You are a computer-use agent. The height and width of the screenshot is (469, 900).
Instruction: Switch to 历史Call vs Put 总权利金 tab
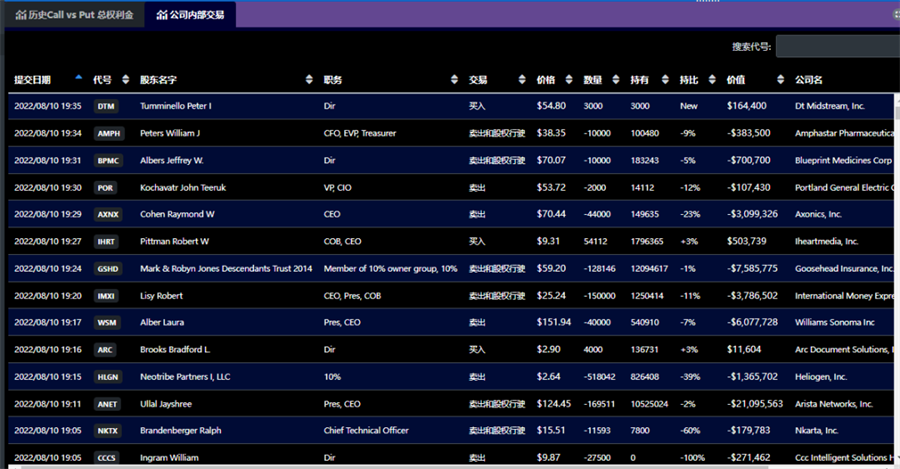75,15
